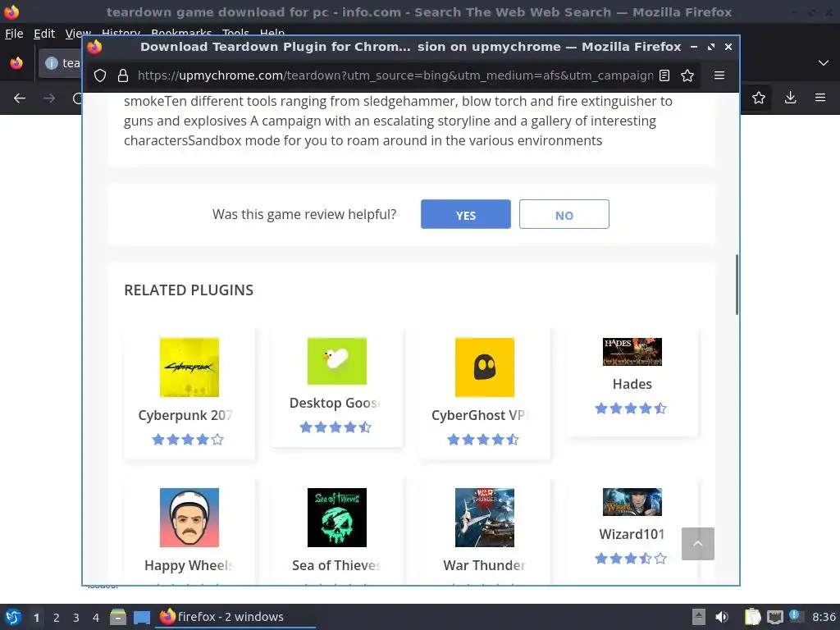
Task: Open hamburger menu in background Firefox window
Action: (x=820, y=98)
